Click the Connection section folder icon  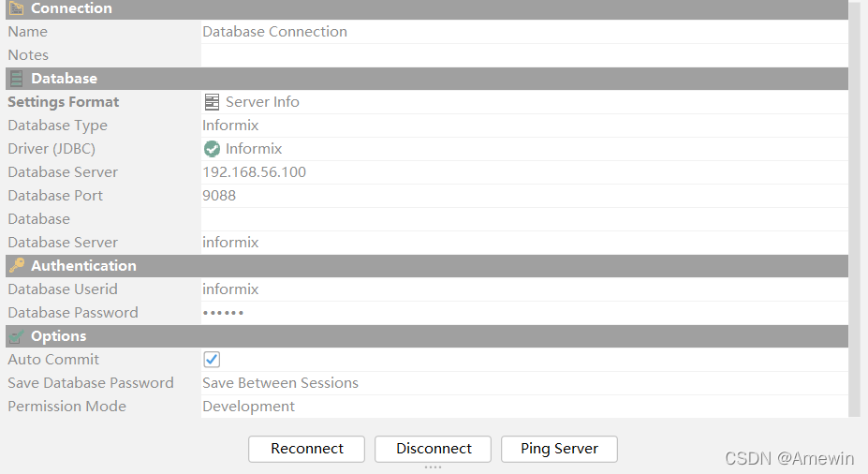(17, 8)
